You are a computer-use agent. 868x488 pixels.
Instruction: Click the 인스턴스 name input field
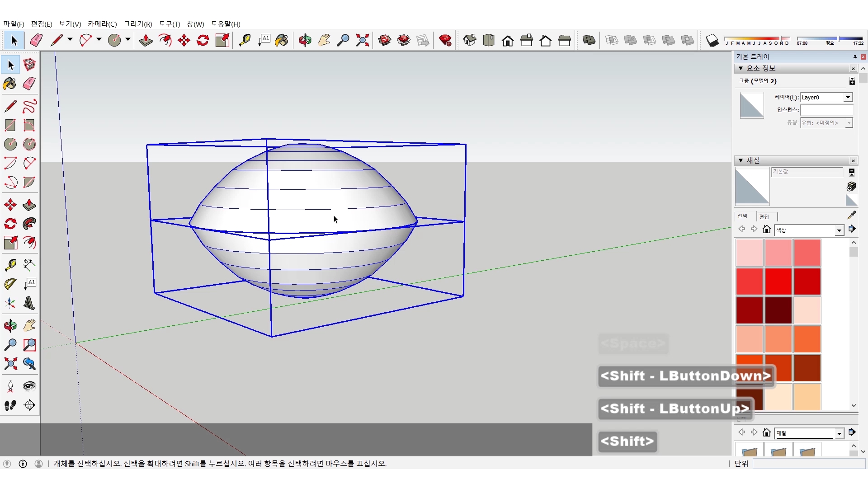826,110
